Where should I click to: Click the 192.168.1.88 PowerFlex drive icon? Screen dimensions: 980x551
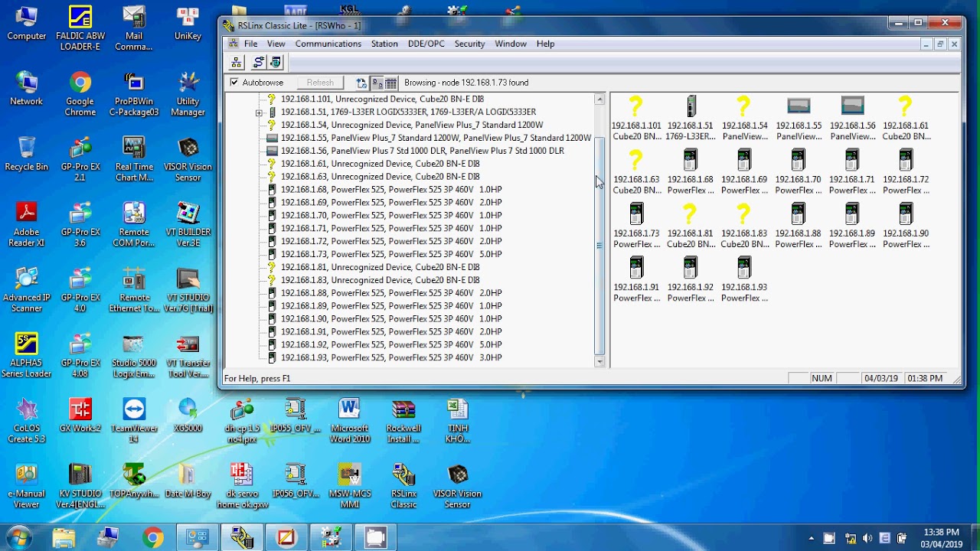tap(799, 214)
